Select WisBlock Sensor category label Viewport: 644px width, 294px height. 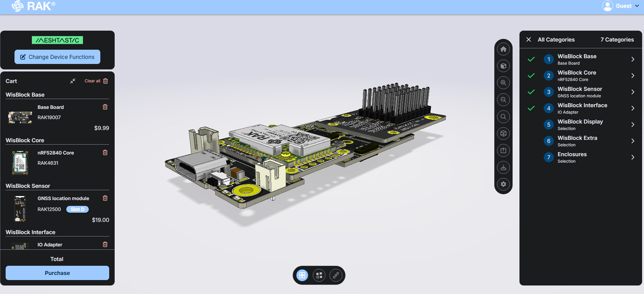click(x=580, y=89)
